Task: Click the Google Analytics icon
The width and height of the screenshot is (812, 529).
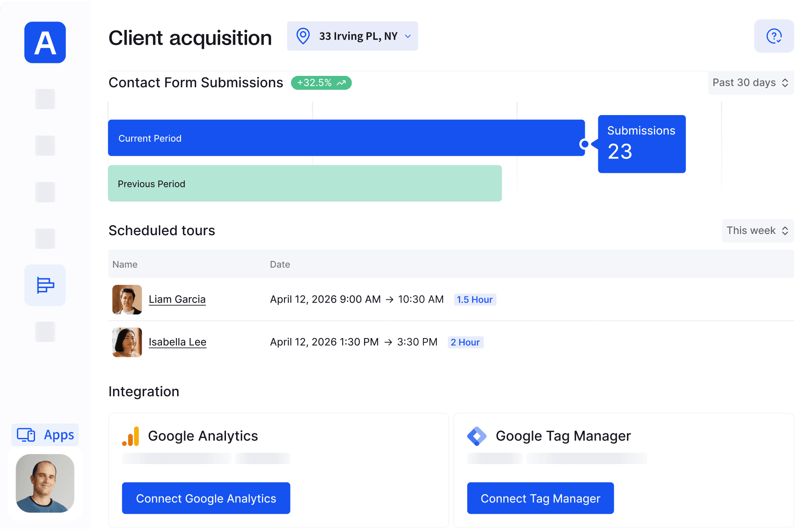Action: click(x=131, y=436)
